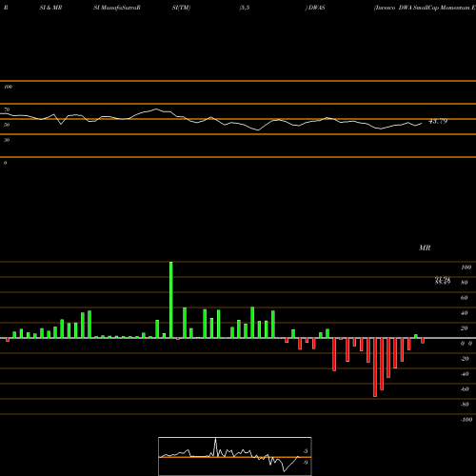This screenshot has width=476, height=476.
Task: Click the 60 label on MR axis
Action: coord(465,298)
